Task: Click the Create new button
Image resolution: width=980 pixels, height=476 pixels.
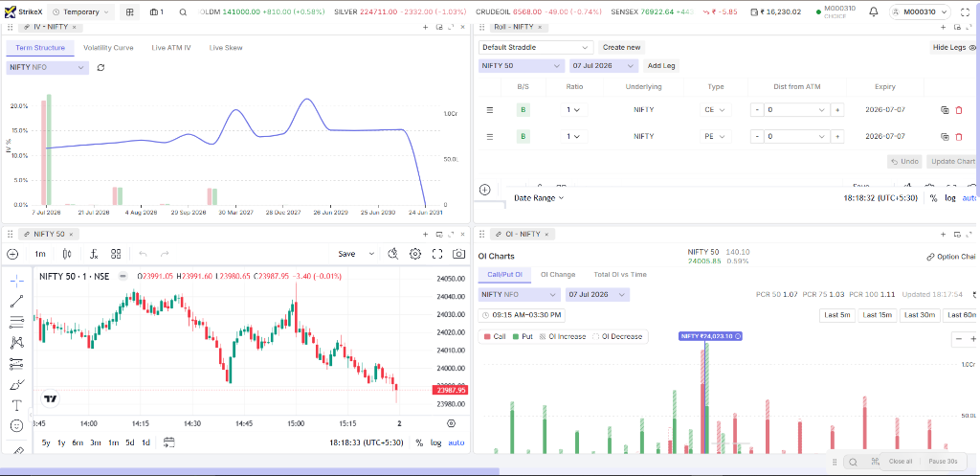Action: pyautogui.click(x=621, y=48)
